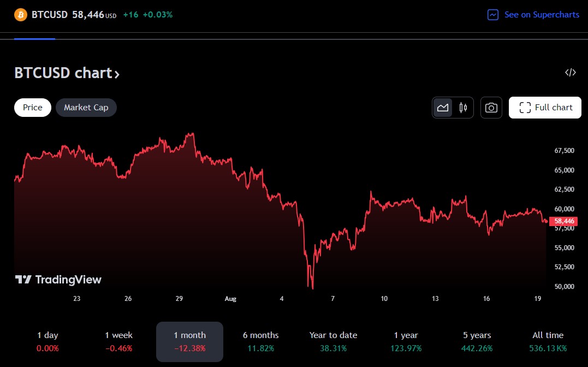588x367 pixels.
Task: Select the 1 year range
Action: tap(406, 341)
